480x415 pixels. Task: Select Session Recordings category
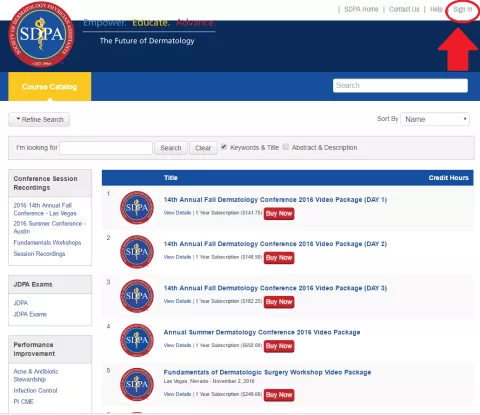click(x=39, y=254)
